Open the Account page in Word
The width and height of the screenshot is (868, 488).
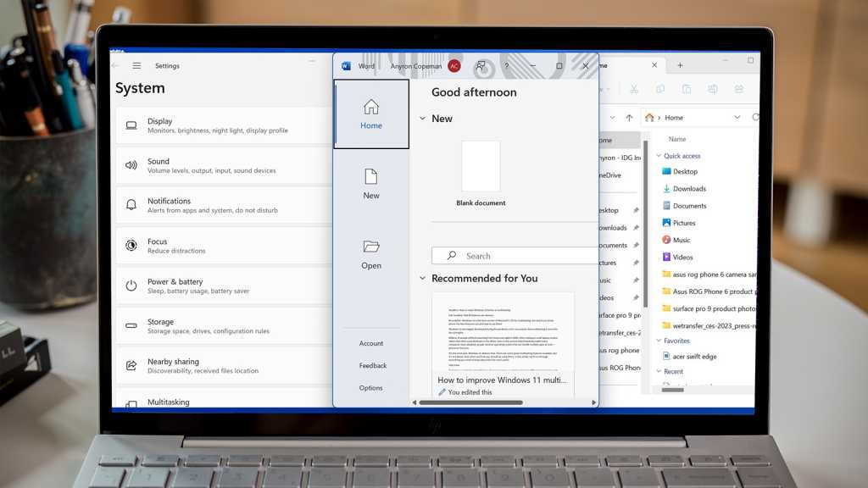coord(371,343)
